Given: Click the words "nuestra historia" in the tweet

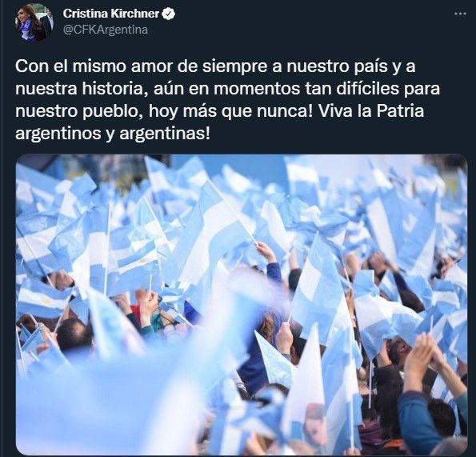Looking at the screenshot, I should click(x=82, y=89).
